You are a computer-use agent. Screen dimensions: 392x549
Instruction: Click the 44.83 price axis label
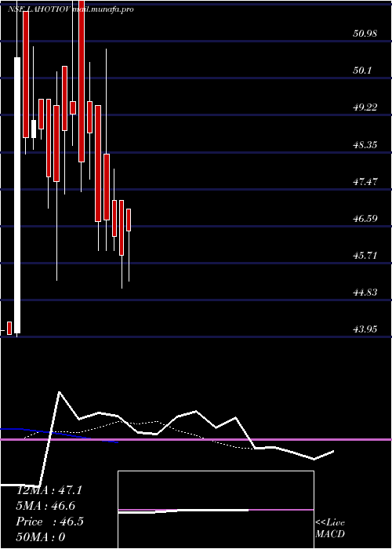[365, 293]
